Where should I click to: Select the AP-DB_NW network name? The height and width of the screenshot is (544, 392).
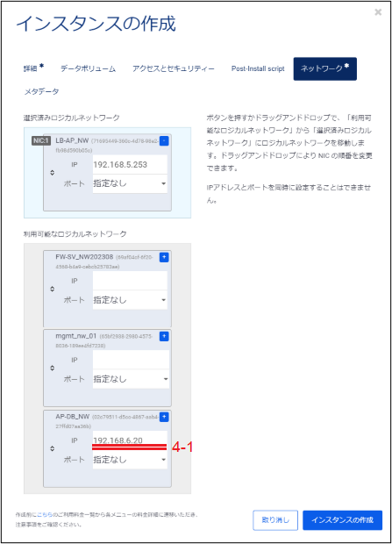click(72, 417)
